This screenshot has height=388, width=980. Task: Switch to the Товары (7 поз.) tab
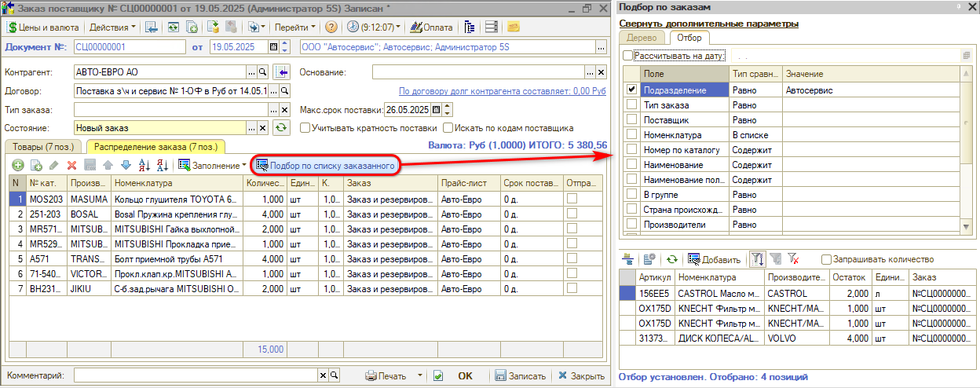point(43,146)
